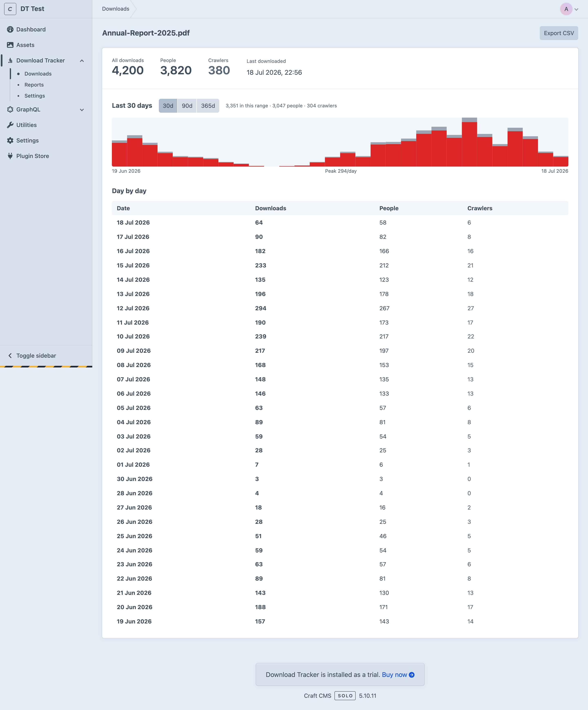Click the range summary text under tabs
Image resolution: width=588 pixels, height=710 pixels.
281,106
